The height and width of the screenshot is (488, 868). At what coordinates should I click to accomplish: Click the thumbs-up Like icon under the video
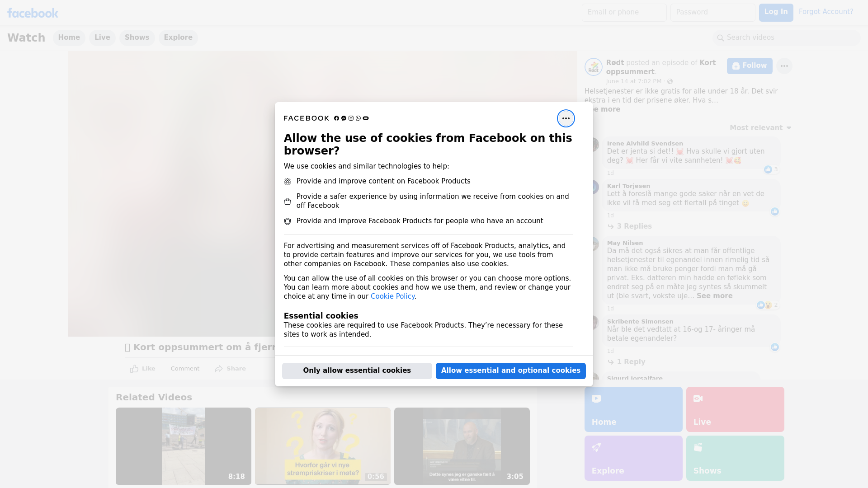134,369
